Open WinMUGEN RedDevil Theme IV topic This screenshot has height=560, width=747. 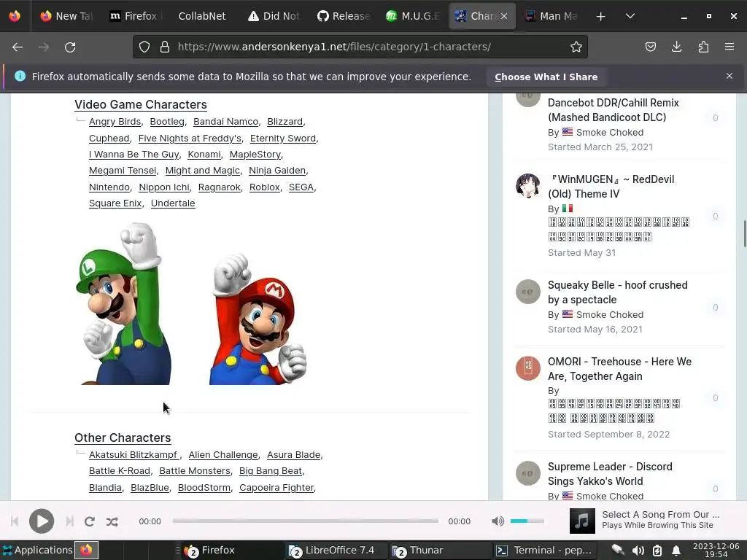(611, 187)
